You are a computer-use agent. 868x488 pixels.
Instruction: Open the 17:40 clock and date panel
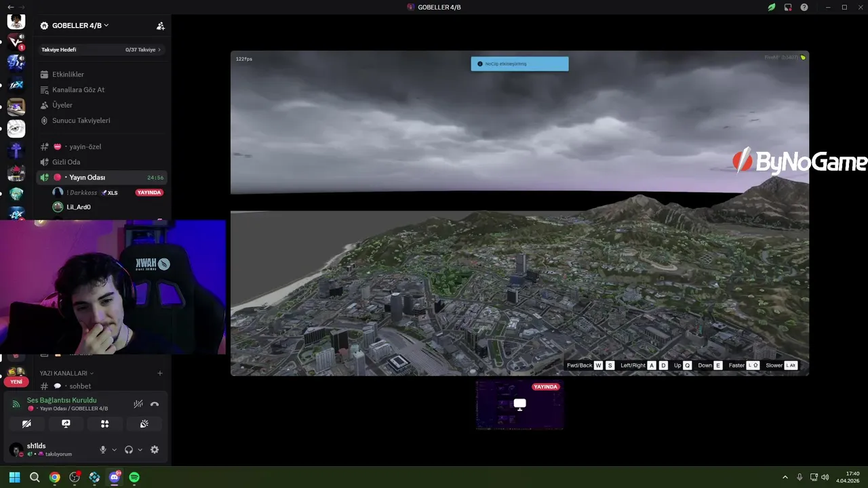tap(848, 477)
